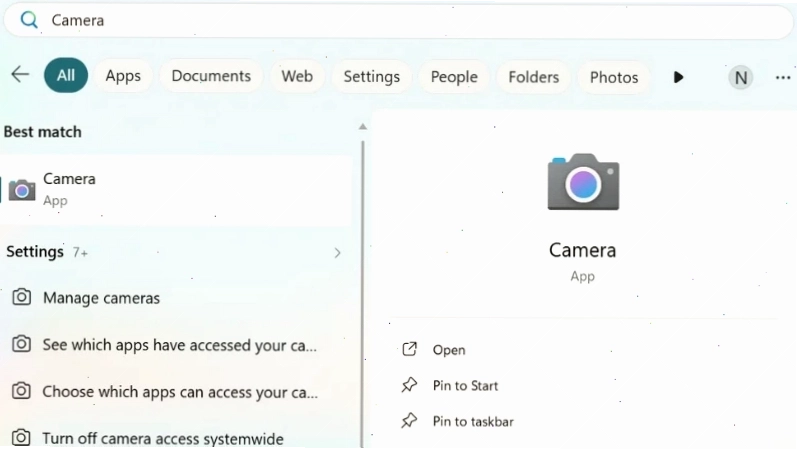
Task: Click the small Camera icon in results
Action: (x=22, y=190)
